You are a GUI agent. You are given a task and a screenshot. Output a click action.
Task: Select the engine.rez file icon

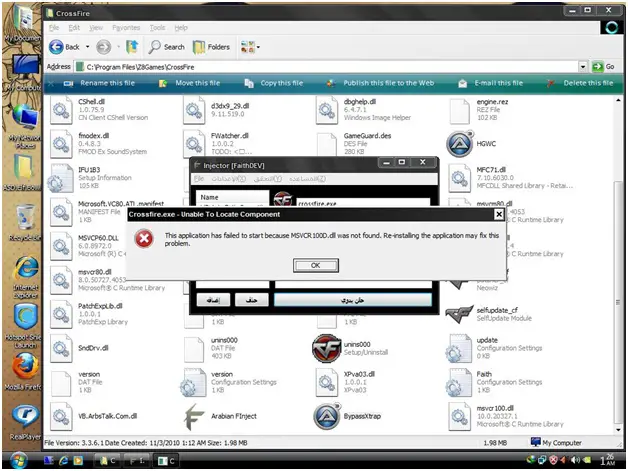(459, 111)
